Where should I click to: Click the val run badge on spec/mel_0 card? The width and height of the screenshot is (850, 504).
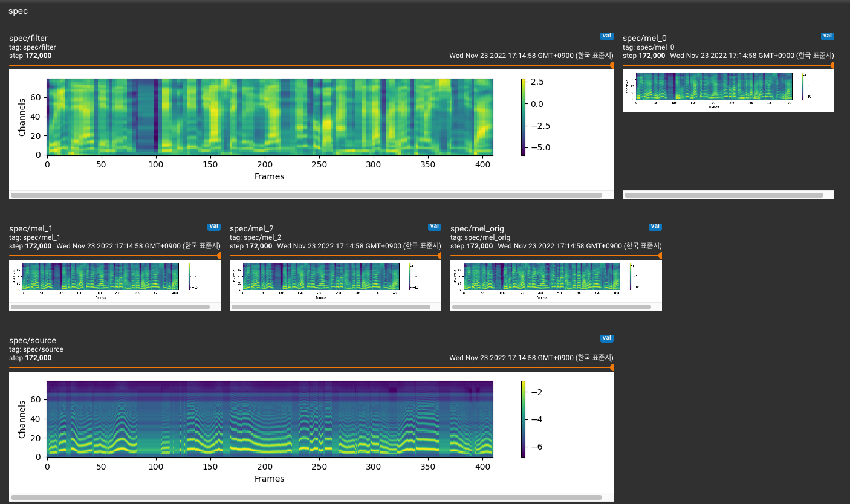[x=828, y=36]
